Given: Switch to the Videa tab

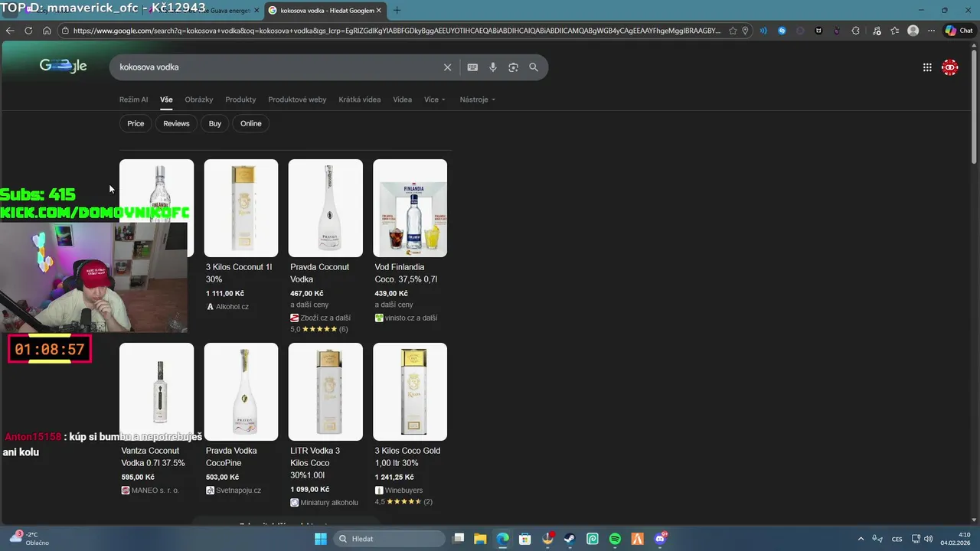Looking at the screenshot, I should pos(402,99).
